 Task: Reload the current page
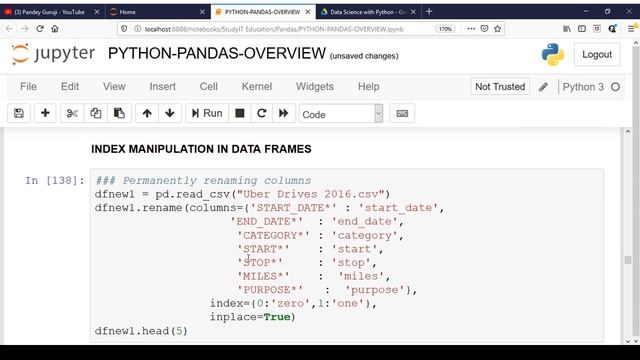40,29
